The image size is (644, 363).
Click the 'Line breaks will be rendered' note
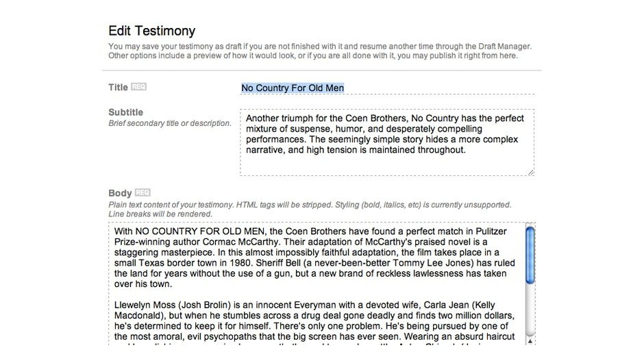tap(160, 214)
